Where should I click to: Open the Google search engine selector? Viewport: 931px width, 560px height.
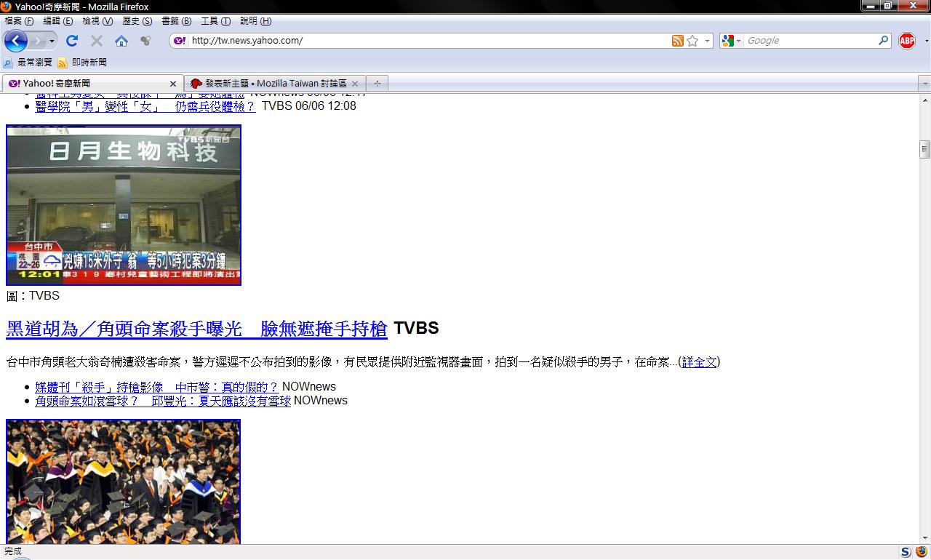[x=731, y=41]
